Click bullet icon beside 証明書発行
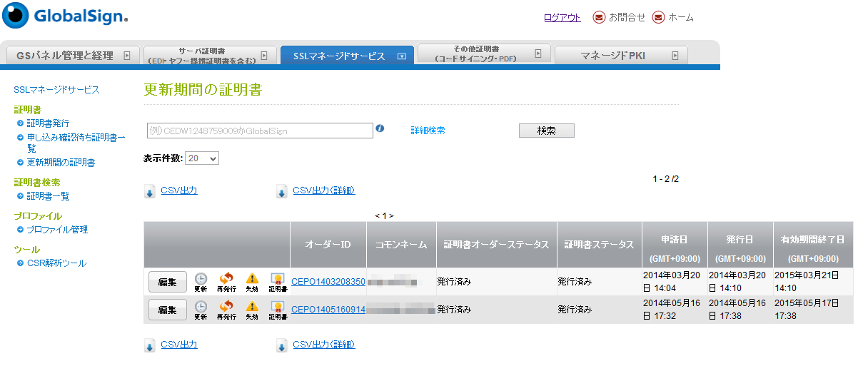The height and width of the screenshot is (371, 868). (x=20, y=123)
